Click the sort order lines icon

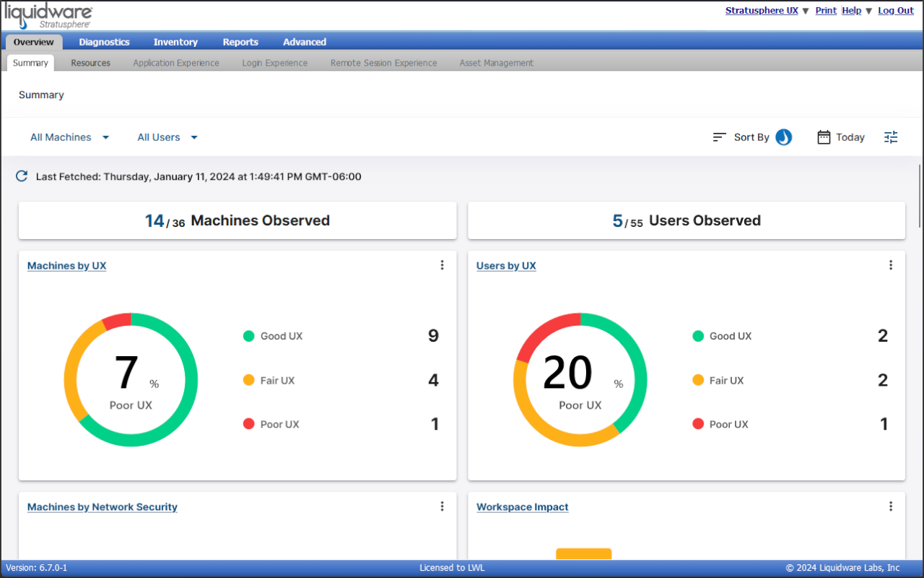pos(719,137)
